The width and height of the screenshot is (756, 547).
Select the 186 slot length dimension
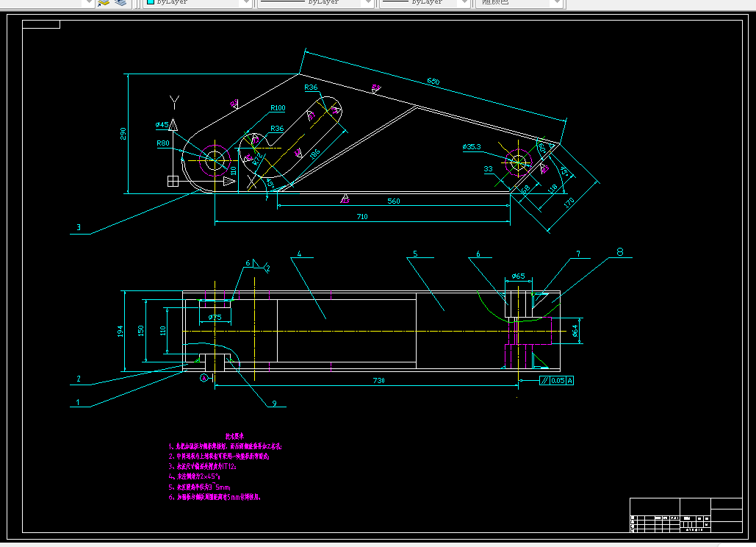(314, 154)
